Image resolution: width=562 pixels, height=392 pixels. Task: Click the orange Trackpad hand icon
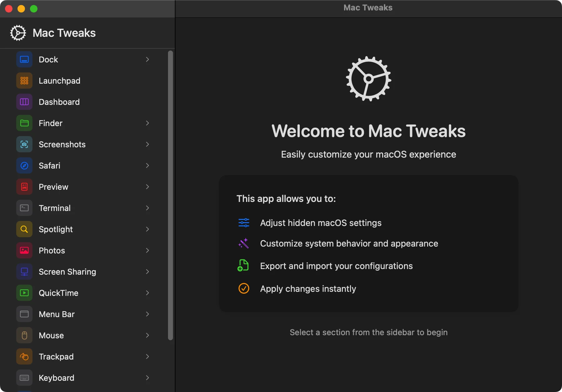point(24,356)
